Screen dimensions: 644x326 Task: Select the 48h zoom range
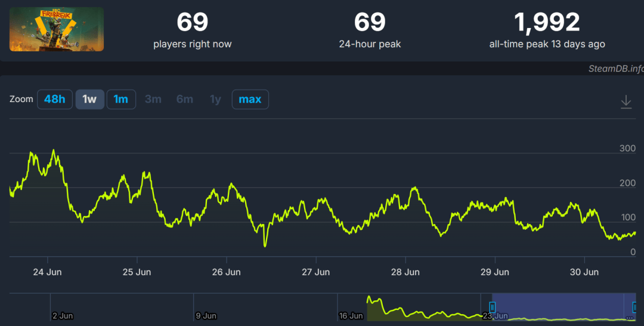pyautogui.click(x=55, y=100)
